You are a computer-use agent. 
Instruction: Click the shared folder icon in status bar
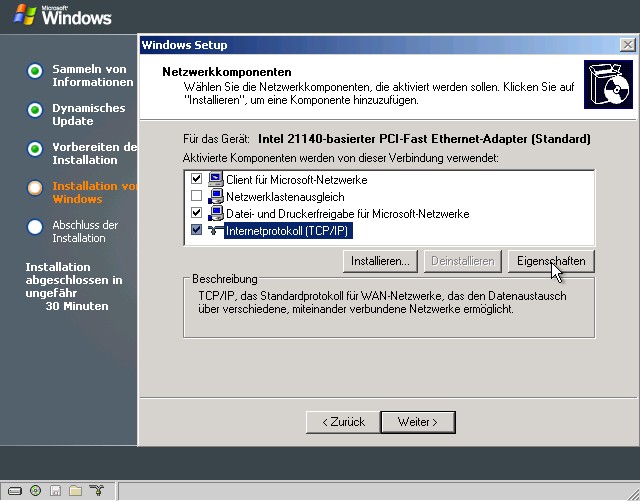tap(76, 491)
